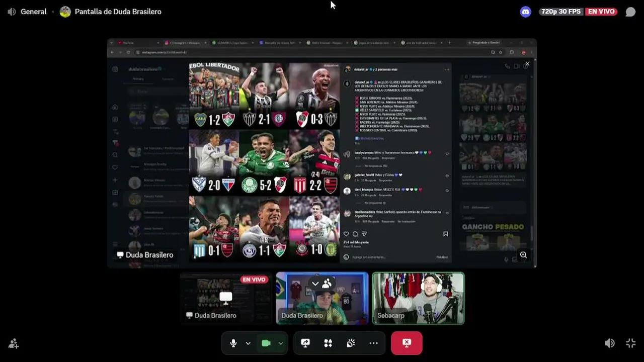Click the browser reload icon in stream
This screenshot has width=644, height=362.
click(128, 52)
